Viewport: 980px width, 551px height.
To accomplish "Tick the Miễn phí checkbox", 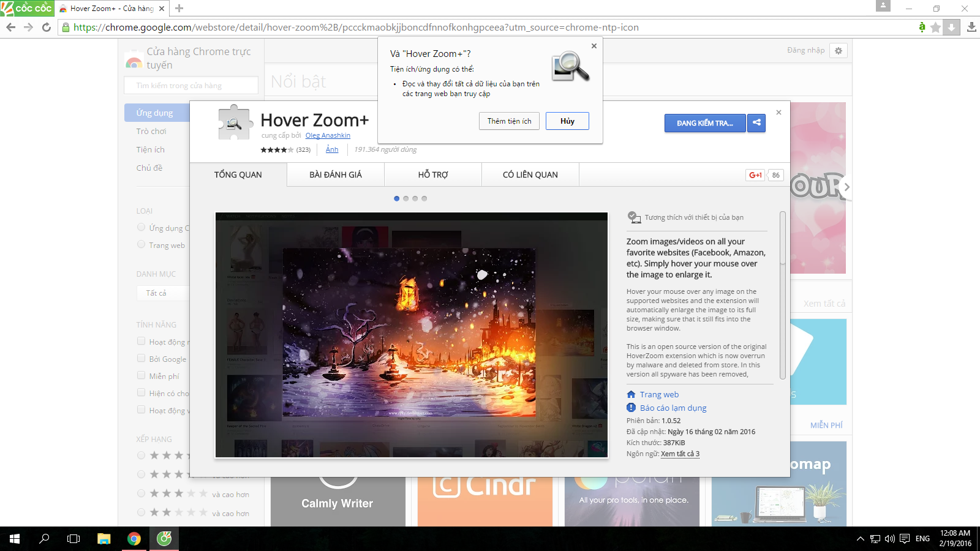I will click(x=141, y=375).
